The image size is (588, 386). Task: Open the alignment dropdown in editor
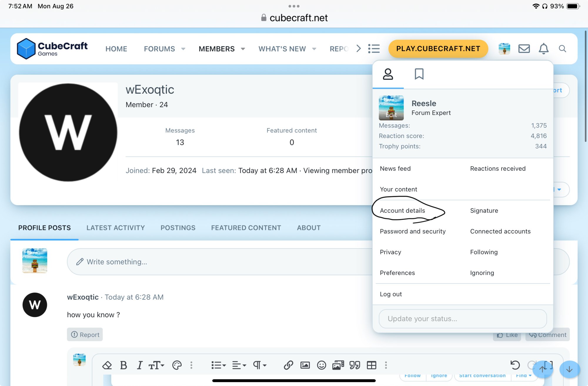(x=239, y=365)
